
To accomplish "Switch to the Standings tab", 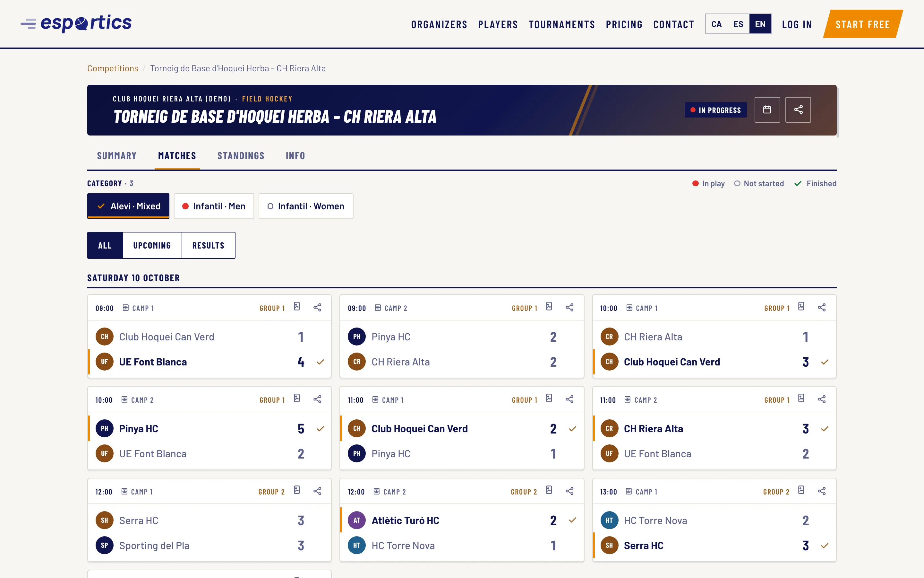I will coord(241,156).
